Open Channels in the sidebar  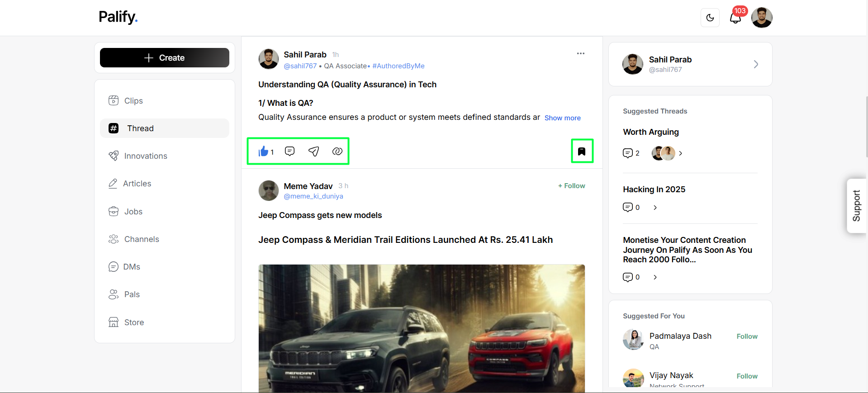pyautogui.click(x=165, y=239)
